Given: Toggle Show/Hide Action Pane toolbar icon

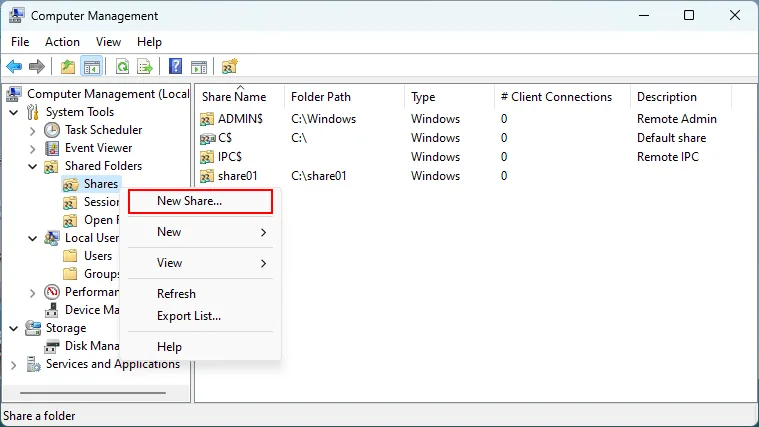Looking at the screenshot, I should pos(198,67).
